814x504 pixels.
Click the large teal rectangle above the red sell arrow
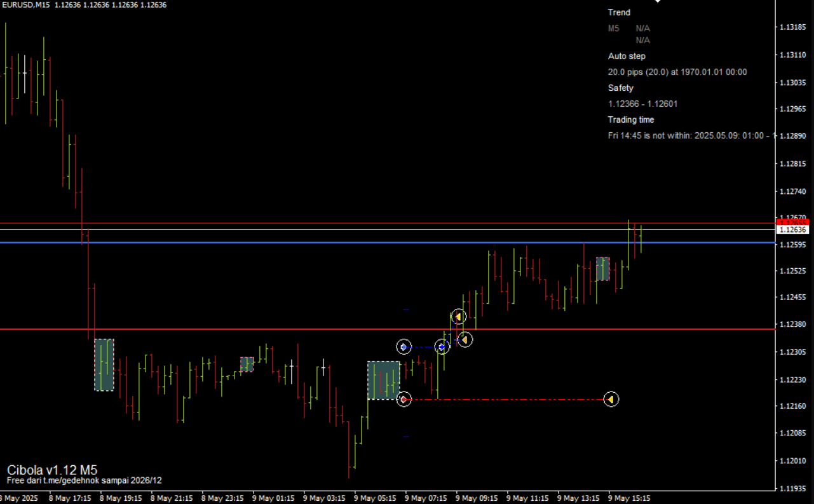point(384,380)
